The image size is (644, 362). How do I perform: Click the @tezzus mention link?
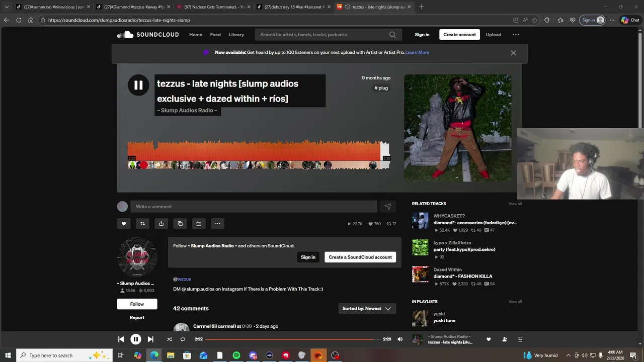[182, 279]
